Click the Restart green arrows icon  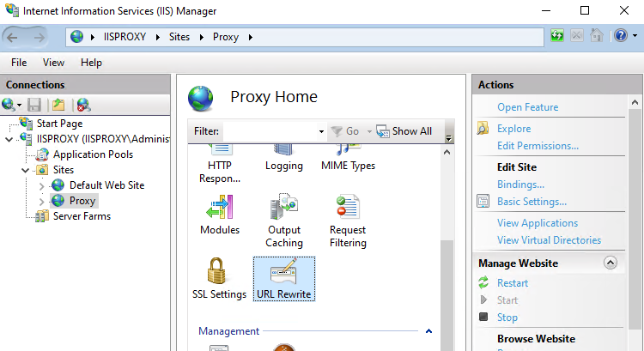click(x=483, y=282)
